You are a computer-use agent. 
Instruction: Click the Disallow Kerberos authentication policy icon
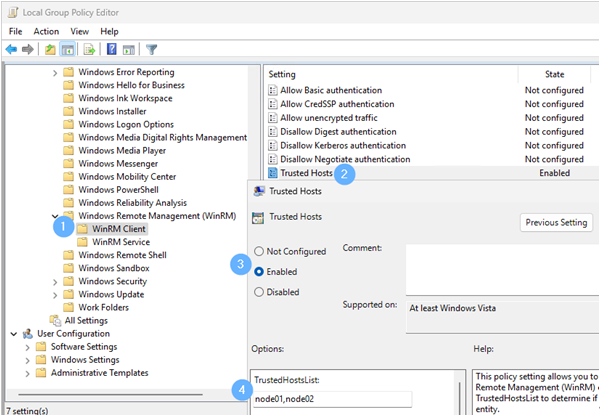coord(273,145)
